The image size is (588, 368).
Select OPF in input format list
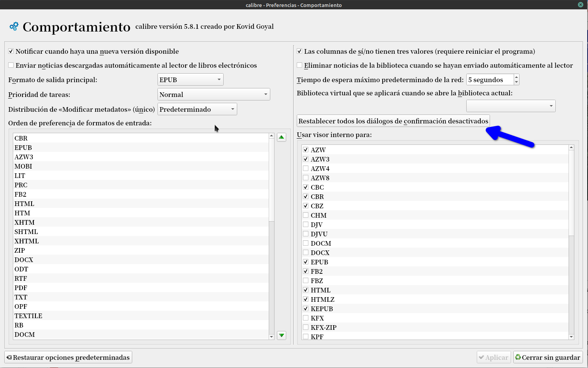pyautogui.click(x=141, y=306)
